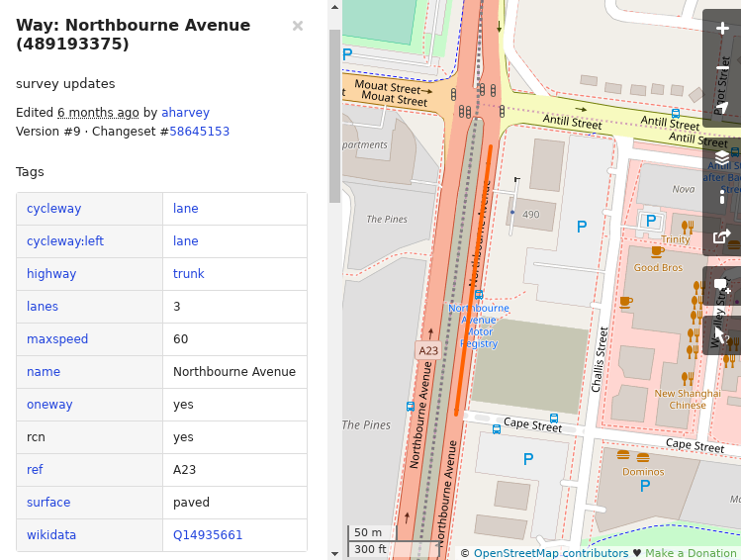
Task: Open user profile aharvey
Action: [185, 113]
